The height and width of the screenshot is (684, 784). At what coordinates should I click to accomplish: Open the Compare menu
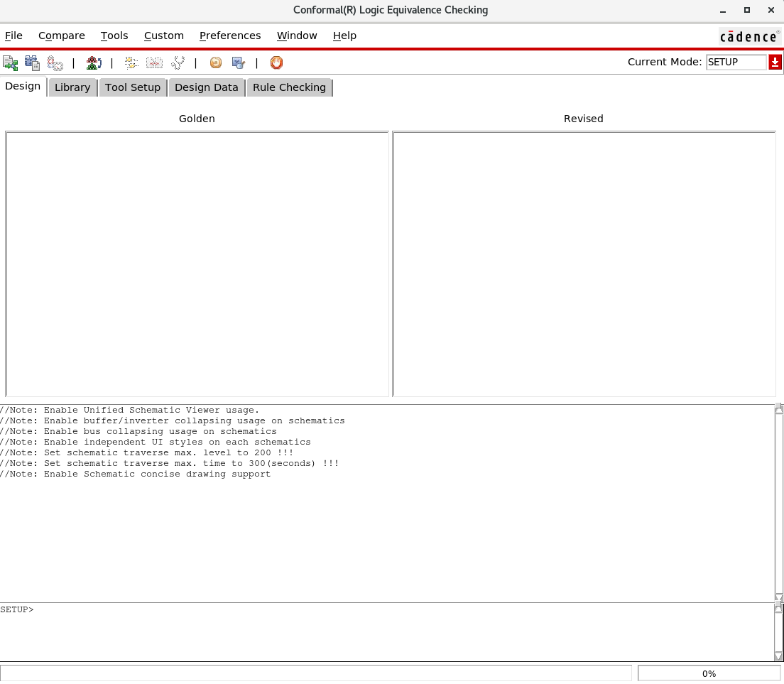[x=62, y=36]
